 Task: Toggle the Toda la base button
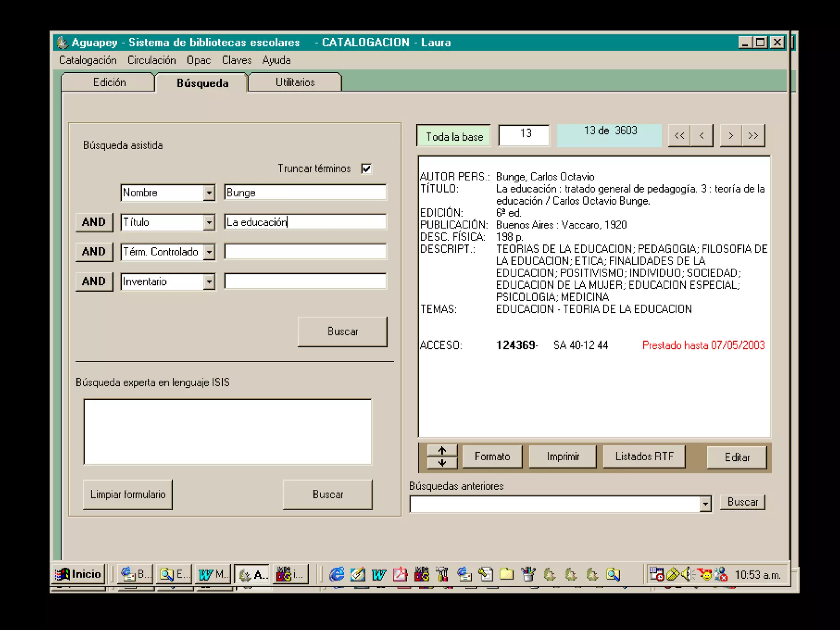(x=454, y=136)
